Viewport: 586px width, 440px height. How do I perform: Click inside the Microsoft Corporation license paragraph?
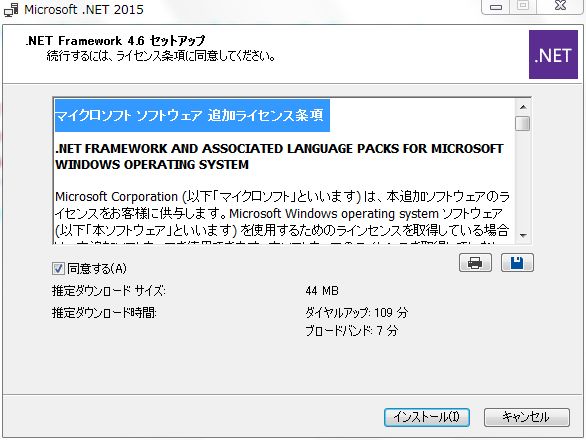click(283, 213)
